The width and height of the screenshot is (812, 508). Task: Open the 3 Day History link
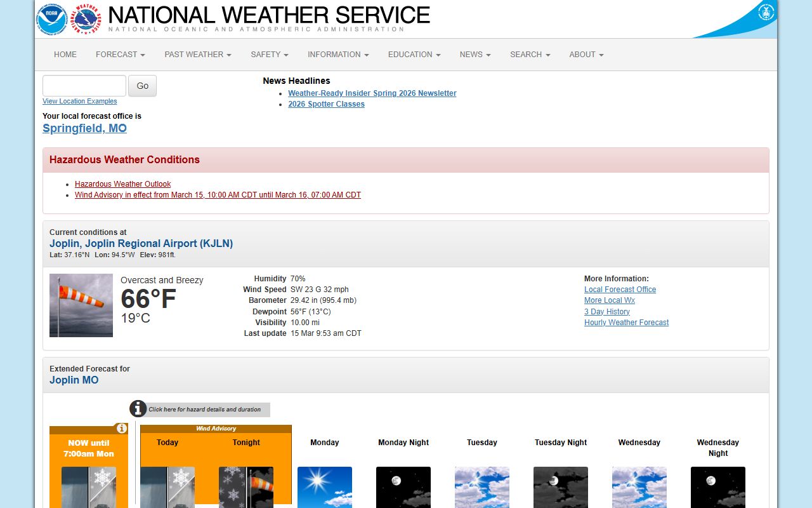tap(607, 312)
